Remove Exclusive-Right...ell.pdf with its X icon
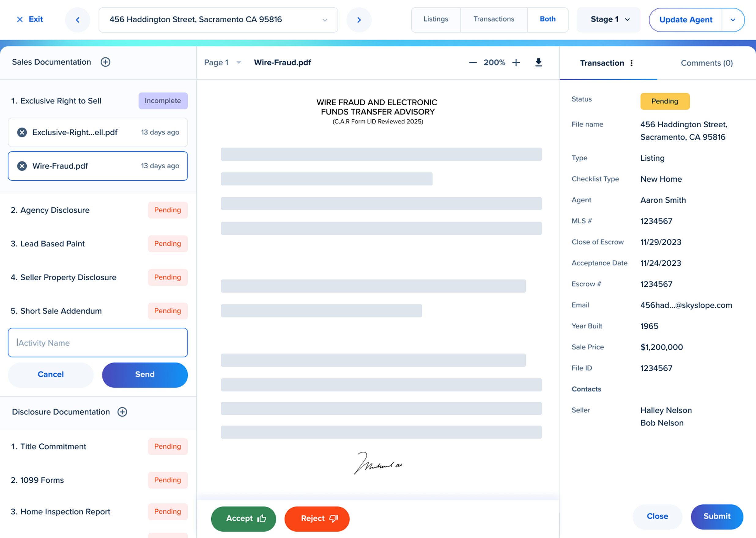The width and height of the screenshot is (756, 538). click(x=22, y=133)
